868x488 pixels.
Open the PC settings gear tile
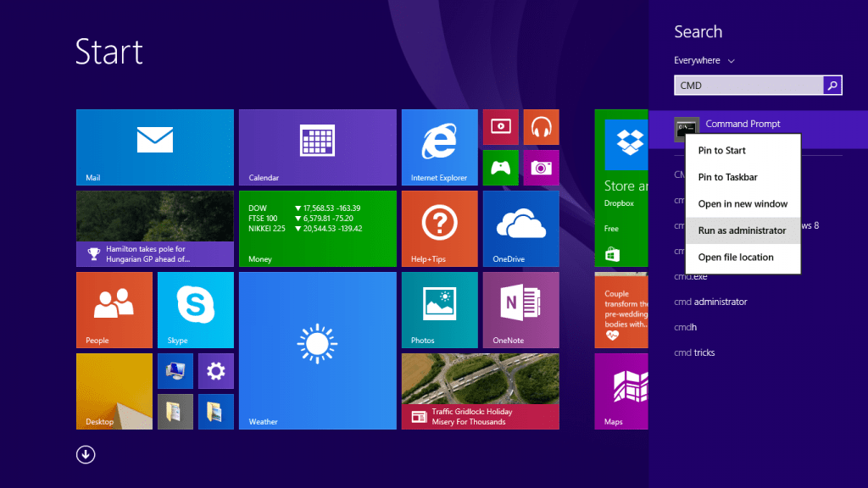click(x=216, y=371)
